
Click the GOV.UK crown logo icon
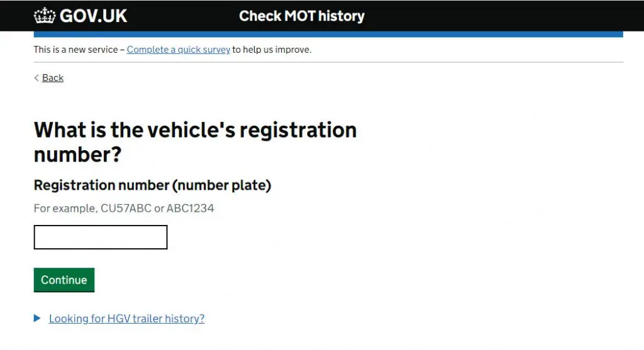[45, 16]
